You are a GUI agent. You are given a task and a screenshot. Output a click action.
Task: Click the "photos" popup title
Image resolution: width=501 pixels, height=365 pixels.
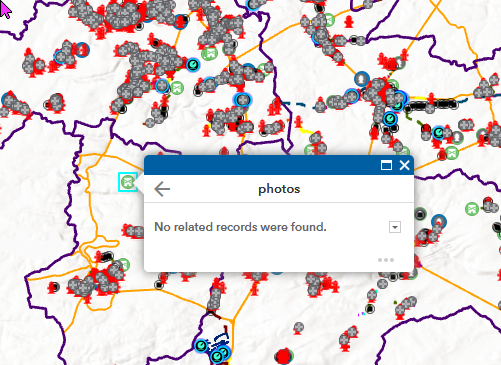tap(279, 189)
